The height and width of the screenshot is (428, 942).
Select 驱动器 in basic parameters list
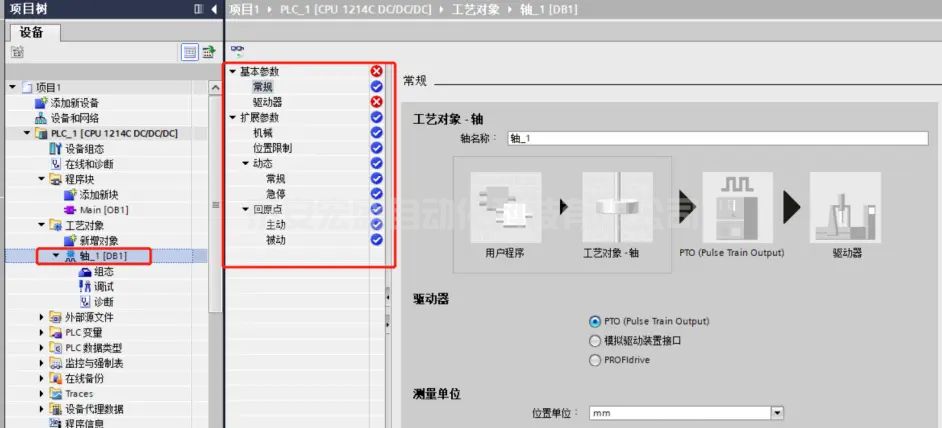[x=266, y=102]
